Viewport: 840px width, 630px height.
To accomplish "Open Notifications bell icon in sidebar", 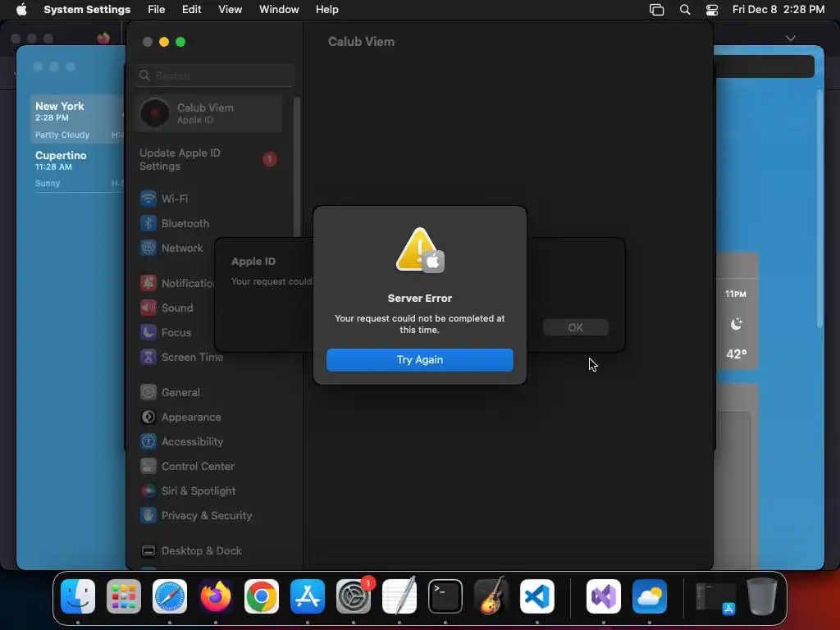I will coord(148,283).
